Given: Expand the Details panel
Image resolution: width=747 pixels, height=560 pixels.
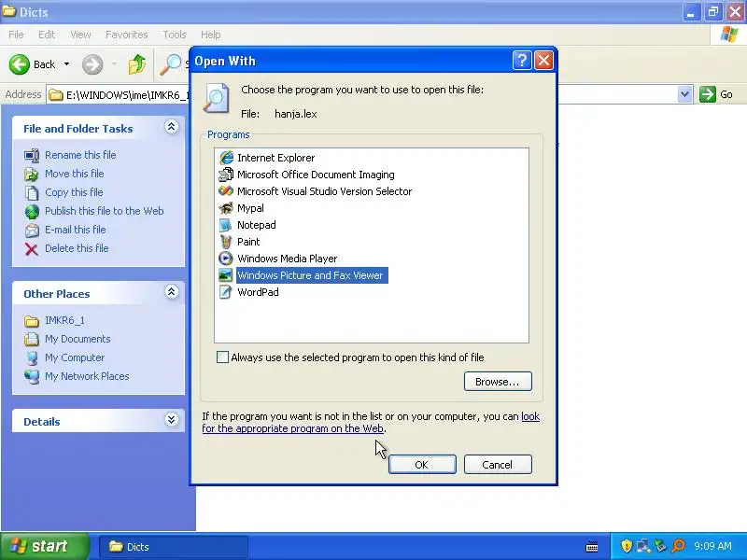Looking at the screenshot, I should (x=172, y=419).
